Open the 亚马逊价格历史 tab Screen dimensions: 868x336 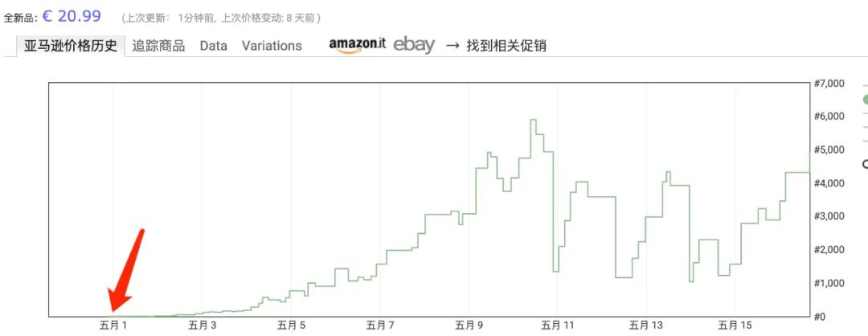tap(71, 45)
